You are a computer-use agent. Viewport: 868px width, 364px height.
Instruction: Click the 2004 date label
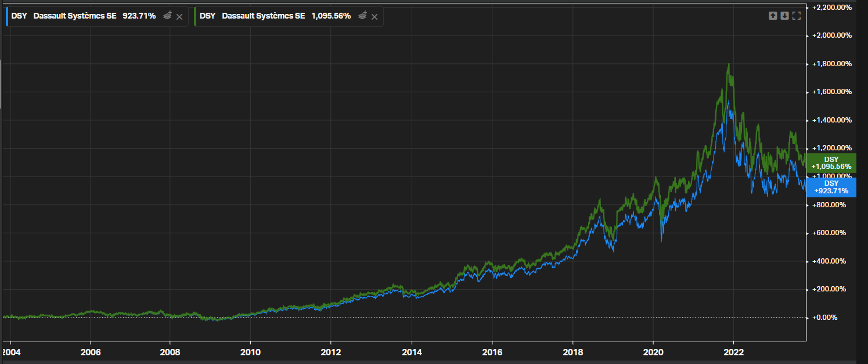click(x=10, y=352)
